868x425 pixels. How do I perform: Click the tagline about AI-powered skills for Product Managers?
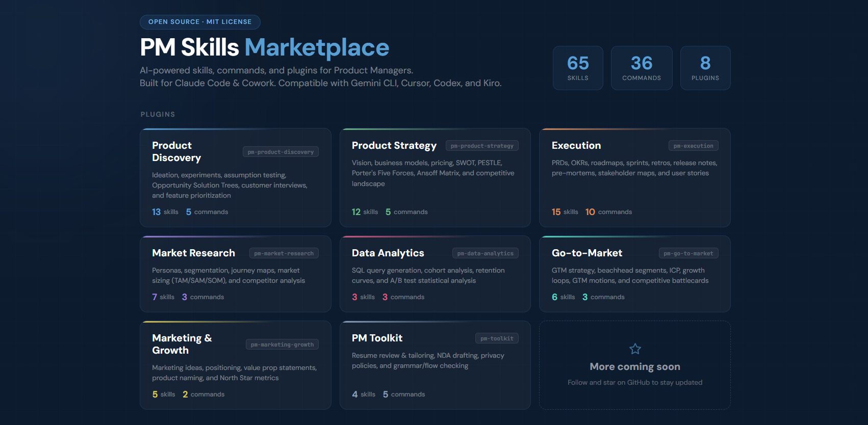276,70
